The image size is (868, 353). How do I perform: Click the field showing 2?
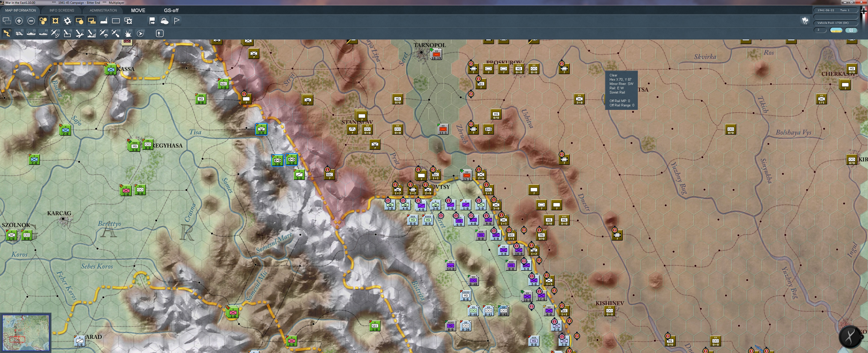coord(820,30)
